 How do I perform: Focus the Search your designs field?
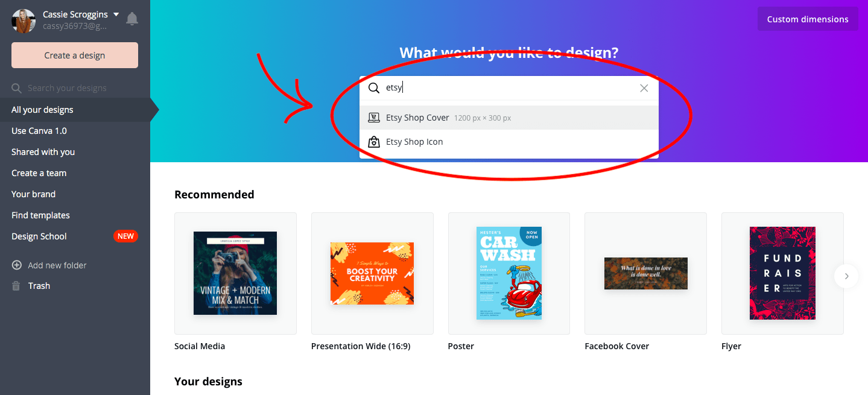point(75,88)
